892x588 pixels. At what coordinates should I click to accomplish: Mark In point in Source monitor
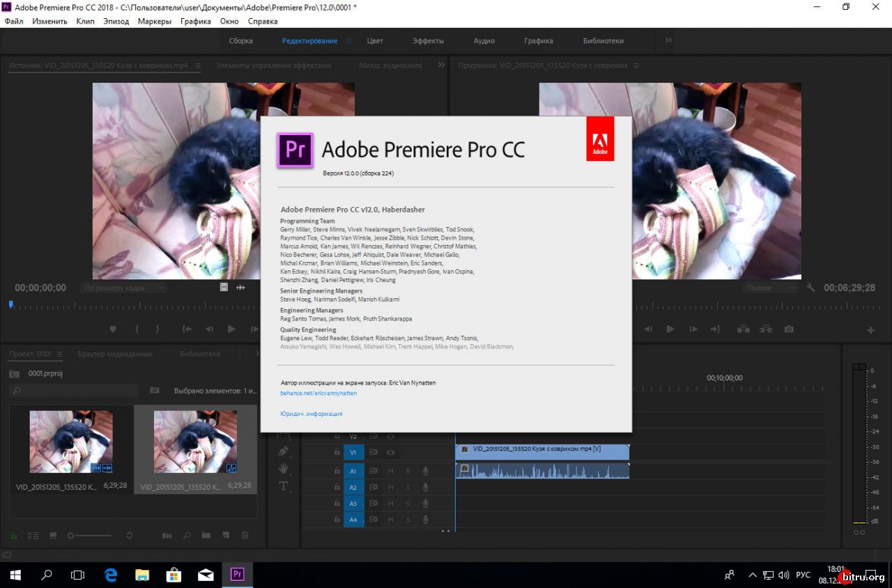click(x=137, y=330)
